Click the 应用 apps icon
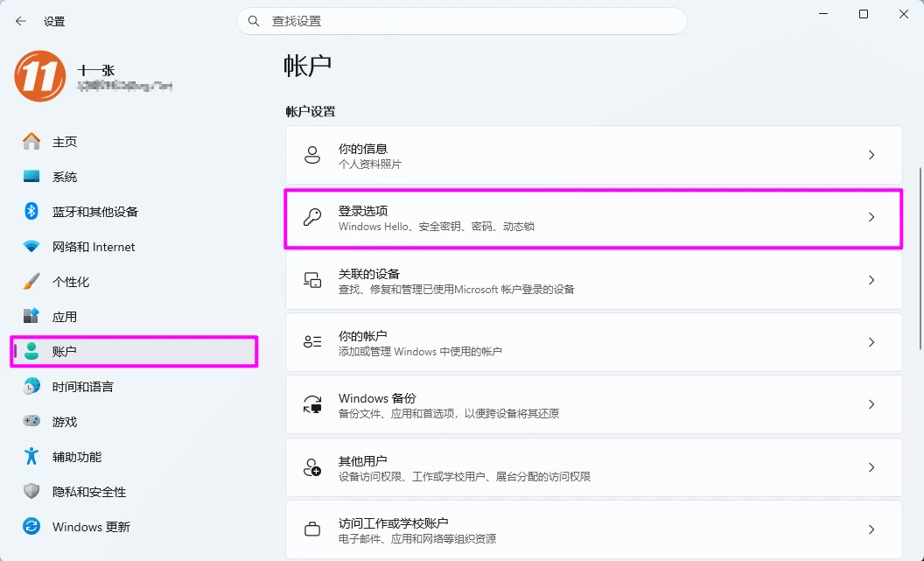The image size is (924, 561). click(x=31, y=316)
